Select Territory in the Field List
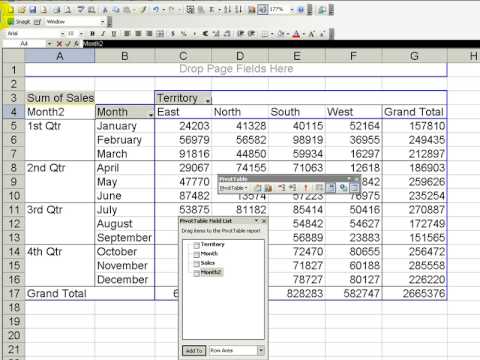 click(212, 244)
